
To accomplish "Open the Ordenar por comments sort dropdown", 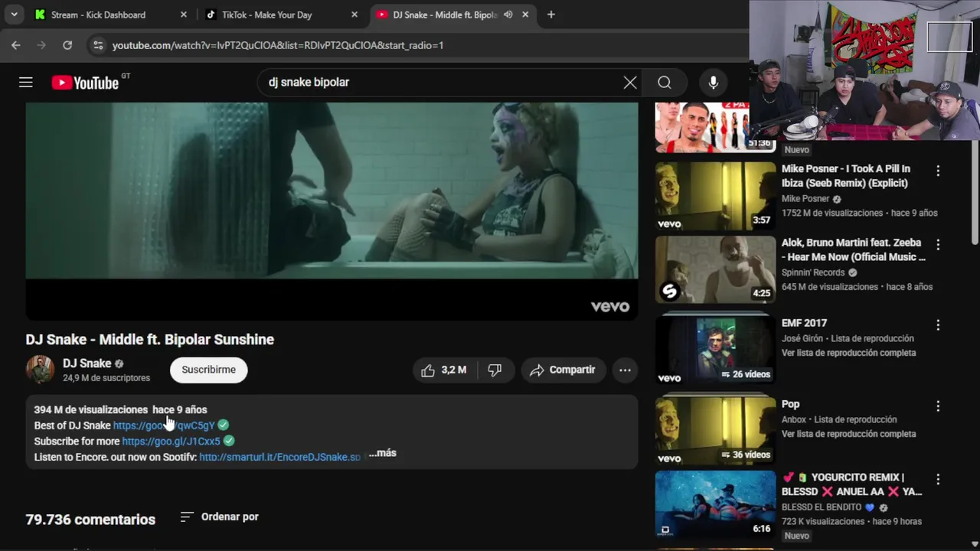I will tap(219, 517).
